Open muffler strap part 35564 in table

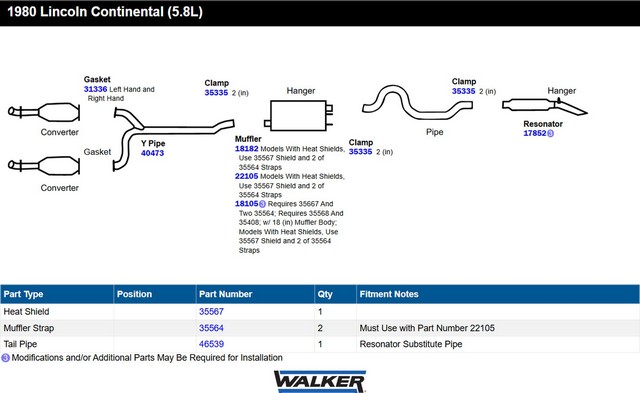pos(211,328)
